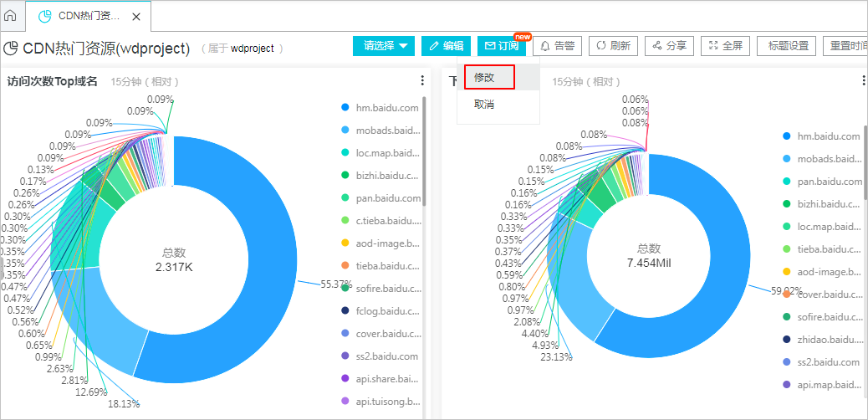Toggle loc.map.baid... legend in right chart
Viewport: 868px width, 420px height.
(823, 226)
